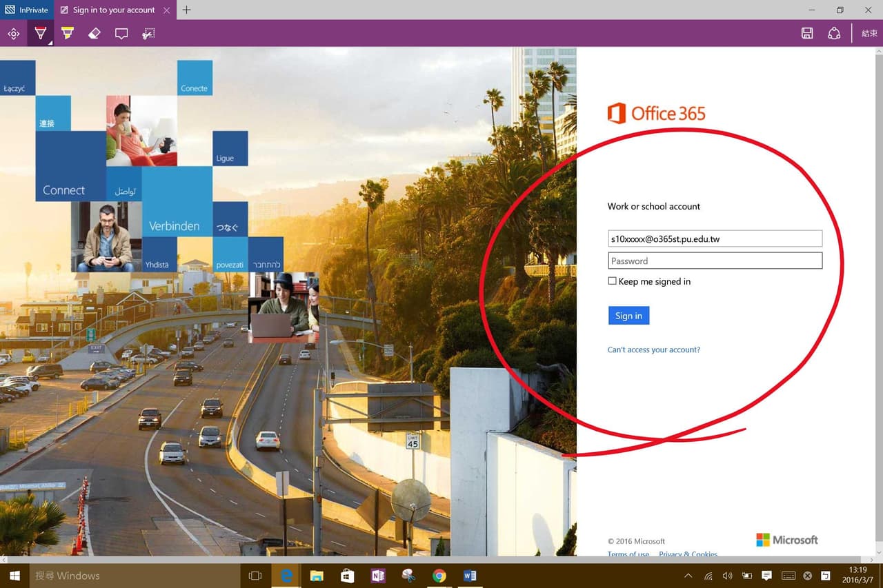Open the volume control in the tray
883x588 pixels.
(x=727, y=576)
